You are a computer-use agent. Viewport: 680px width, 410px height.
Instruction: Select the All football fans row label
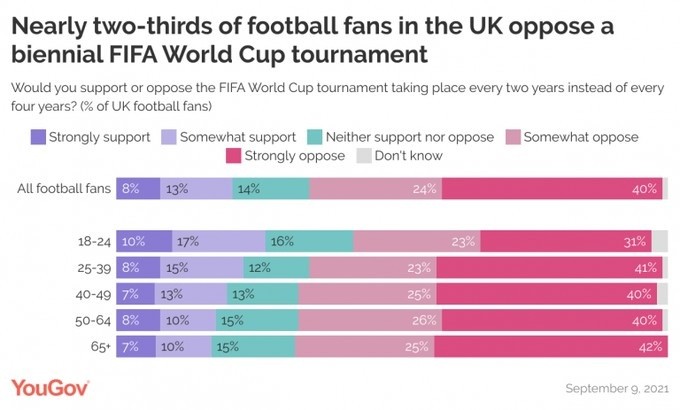(64, 188)
